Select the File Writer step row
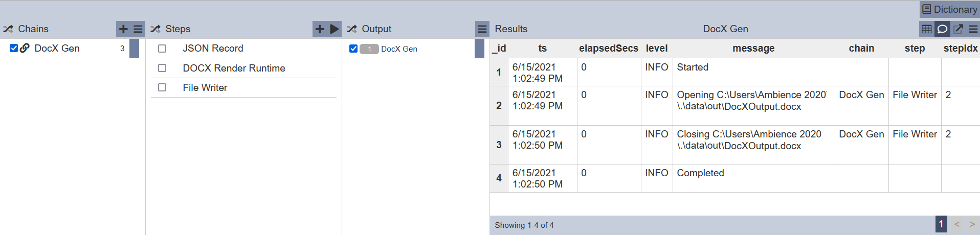The image size is (980, 235). 243,88
